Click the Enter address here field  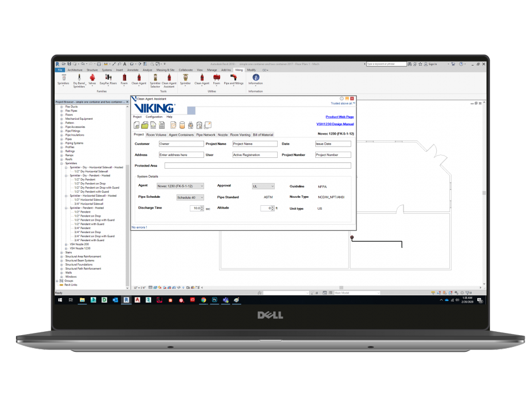[x=181, y=154]
